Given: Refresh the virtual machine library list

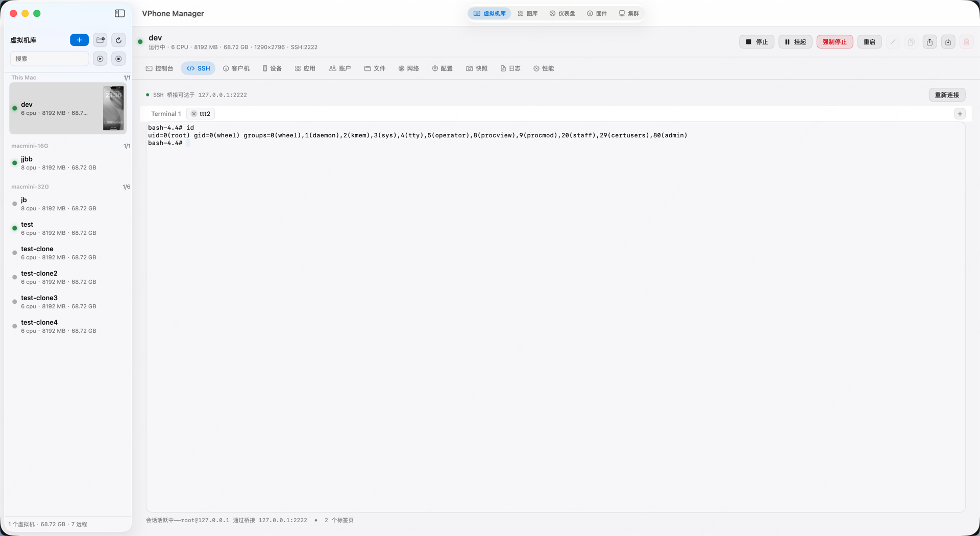Looking at the screenshot, I should 118,40.
